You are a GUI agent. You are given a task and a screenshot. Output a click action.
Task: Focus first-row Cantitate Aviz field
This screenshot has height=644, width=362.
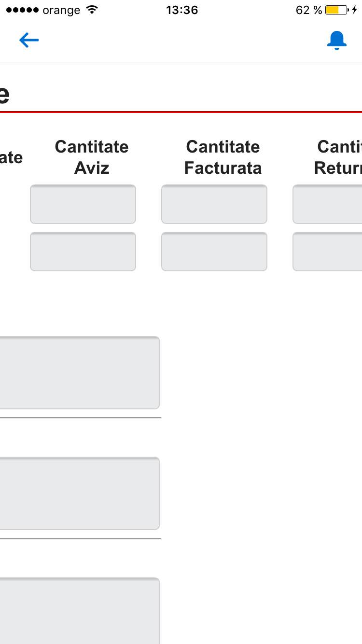[x=83, y=204]
